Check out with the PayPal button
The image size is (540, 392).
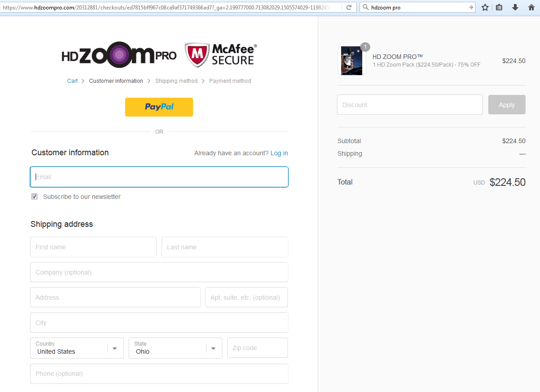(159, 107)
